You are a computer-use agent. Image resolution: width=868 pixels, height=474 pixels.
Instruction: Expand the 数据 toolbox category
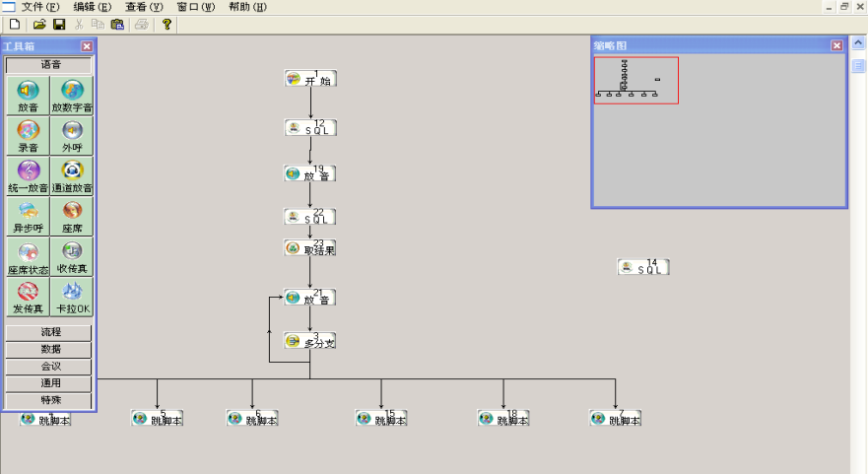point(49,350)
